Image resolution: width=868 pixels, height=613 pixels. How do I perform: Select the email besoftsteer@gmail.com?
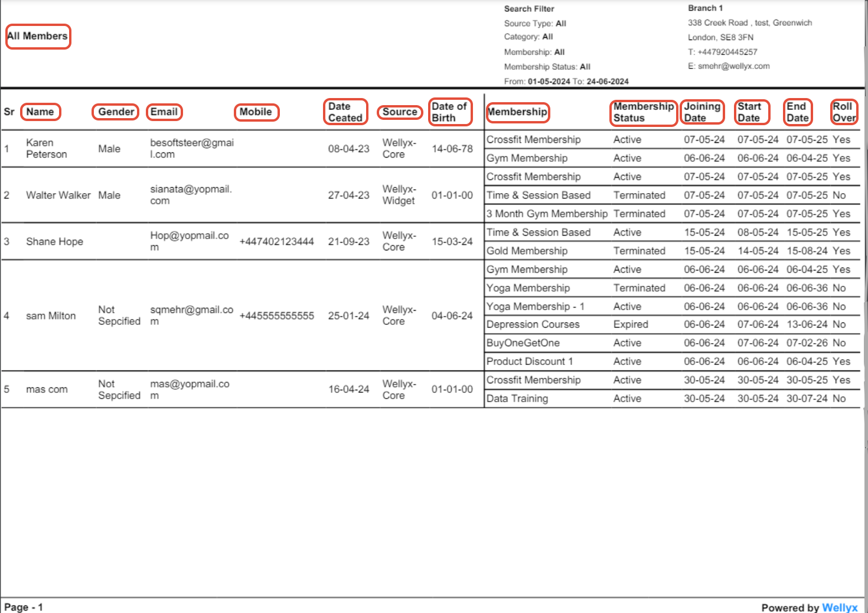(x=192, y=149)
